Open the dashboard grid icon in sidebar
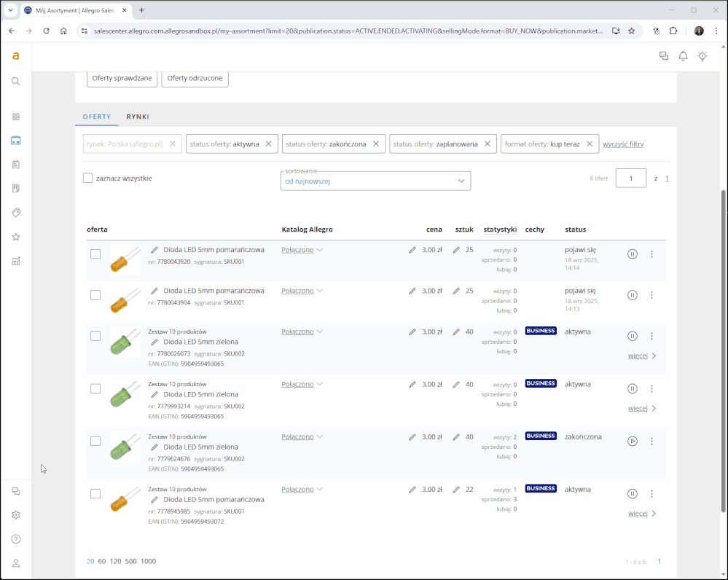Screen dimensions: 728x580 point(16,117)
